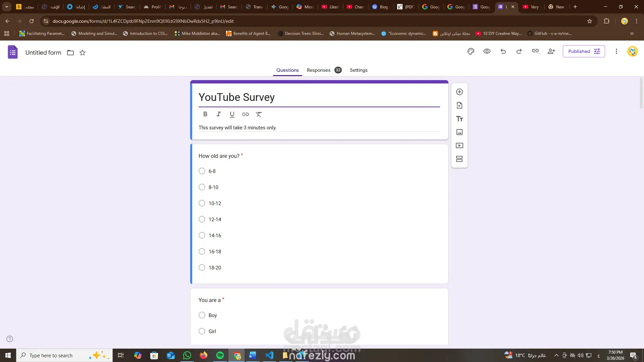Open a new browser tab

[575, 7]
